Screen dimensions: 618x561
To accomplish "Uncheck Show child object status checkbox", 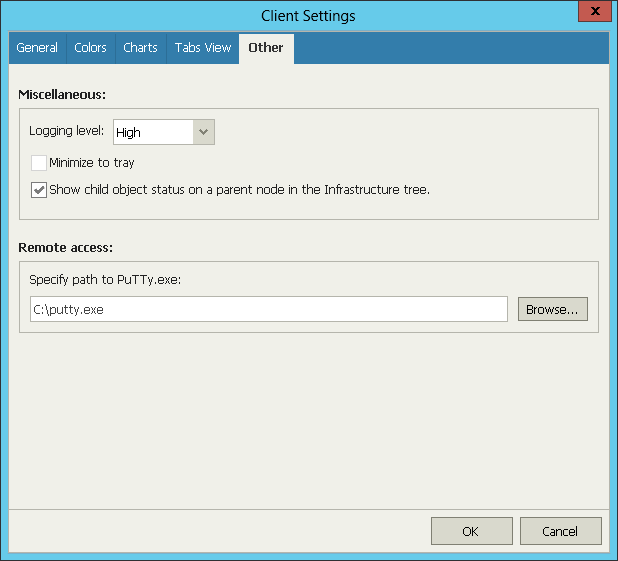I will coord(39,190).
